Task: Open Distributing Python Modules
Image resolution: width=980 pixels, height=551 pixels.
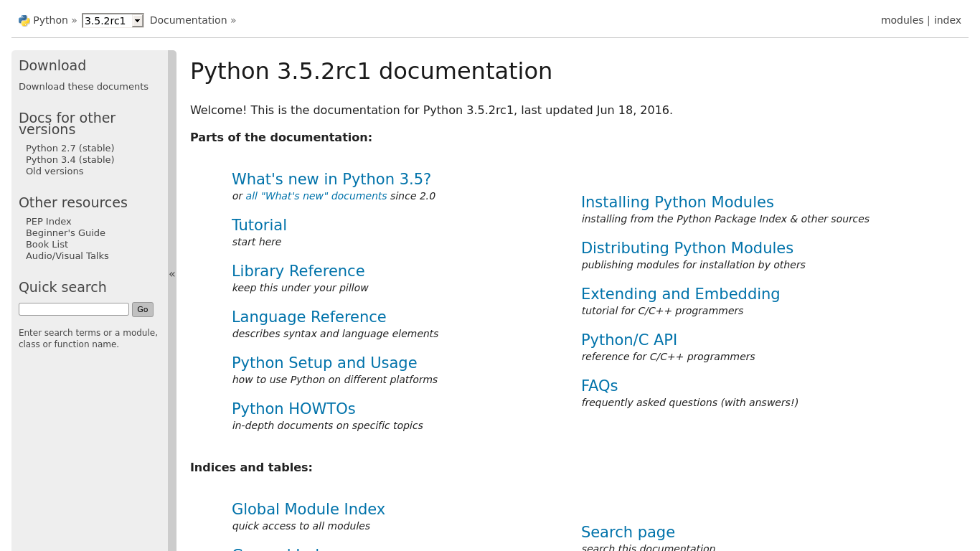Action: 687,248
